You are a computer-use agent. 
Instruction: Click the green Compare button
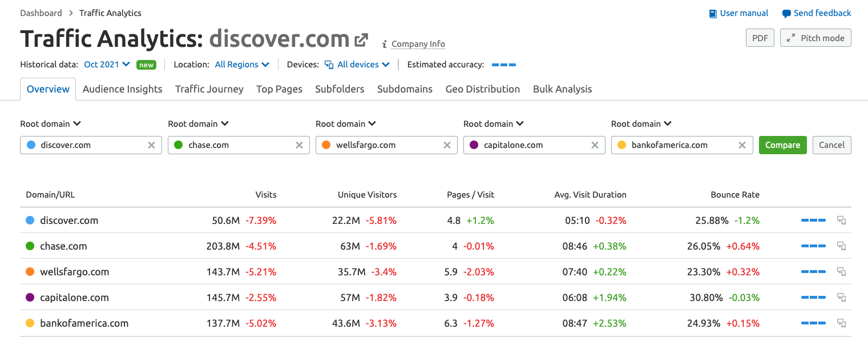click(783, 145)
